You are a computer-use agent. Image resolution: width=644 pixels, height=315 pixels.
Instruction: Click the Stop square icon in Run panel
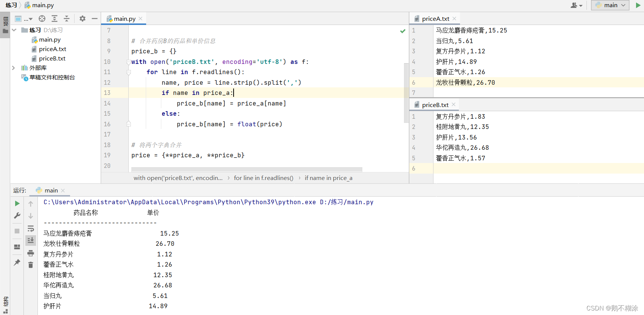point(17,231)
